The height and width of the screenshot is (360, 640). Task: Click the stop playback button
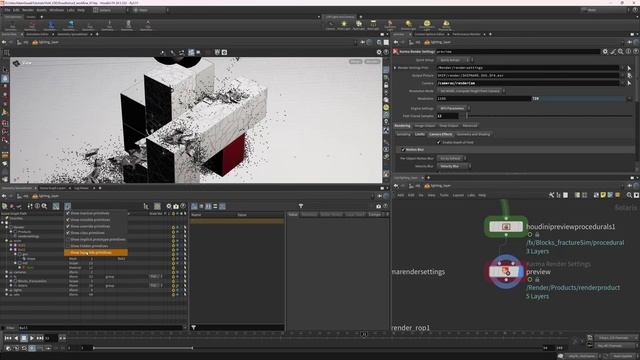pos(24,338)
